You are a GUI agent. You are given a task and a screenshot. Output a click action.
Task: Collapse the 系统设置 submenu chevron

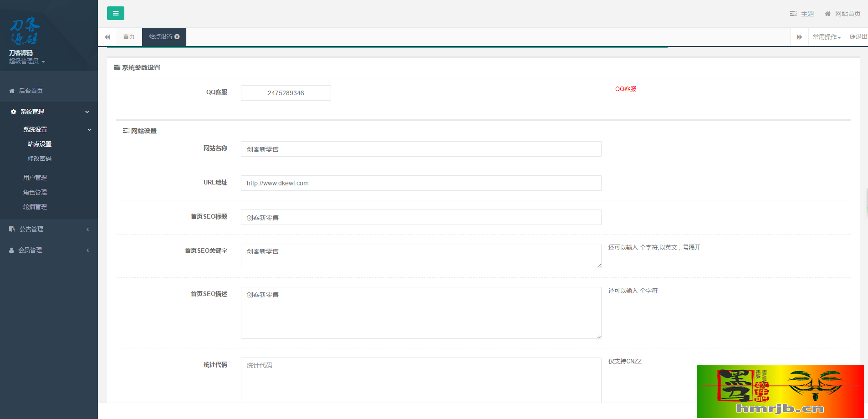[x=89, y=129]
